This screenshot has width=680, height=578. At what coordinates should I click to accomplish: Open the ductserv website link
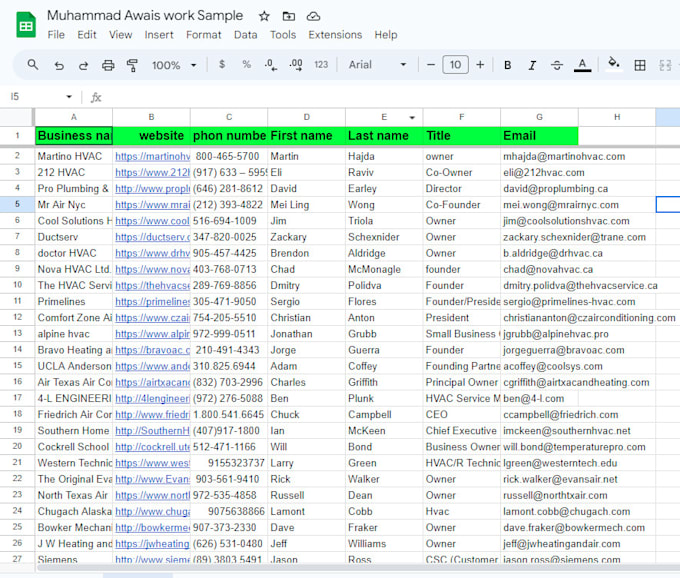(152, 237)
